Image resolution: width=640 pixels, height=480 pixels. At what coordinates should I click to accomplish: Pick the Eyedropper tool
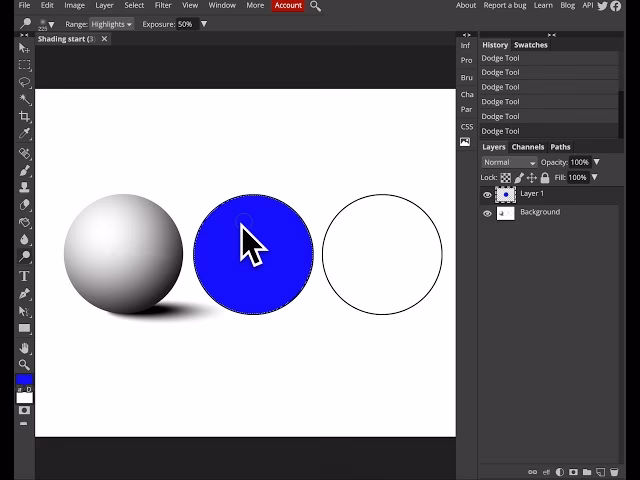pos(24,133)
